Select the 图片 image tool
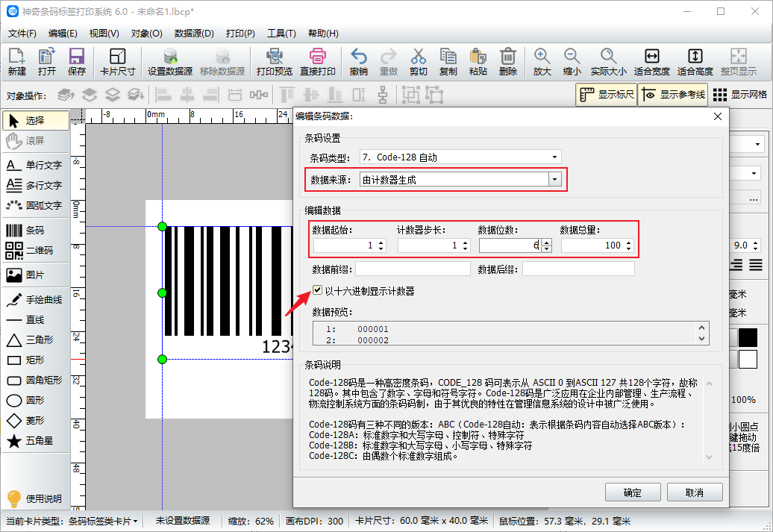This screenshot has height=532, width=773. tap(36, 275)
